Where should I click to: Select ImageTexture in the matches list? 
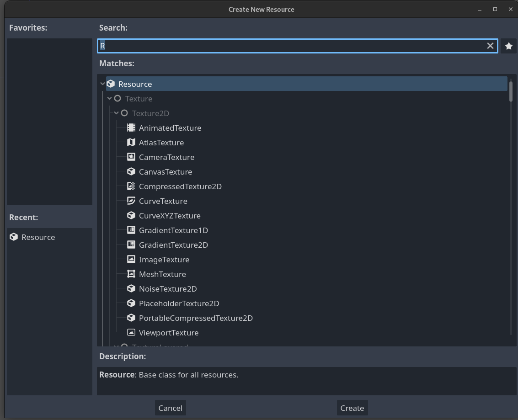[x=164, y=260]
